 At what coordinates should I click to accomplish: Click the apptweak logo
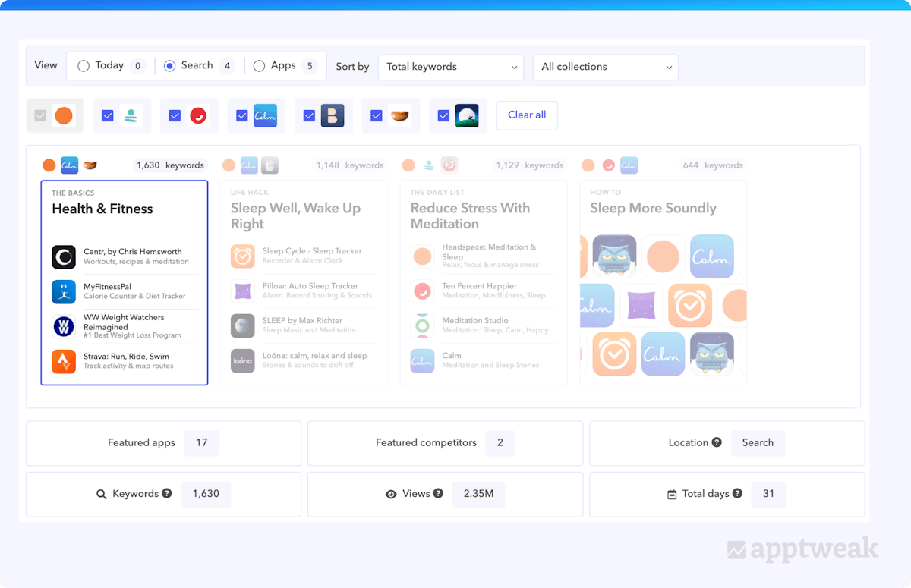802,548
